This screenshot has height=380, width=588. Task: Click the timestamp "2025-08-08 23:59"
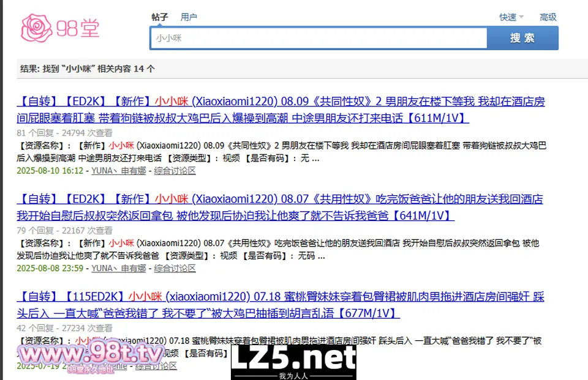[50, 268]
